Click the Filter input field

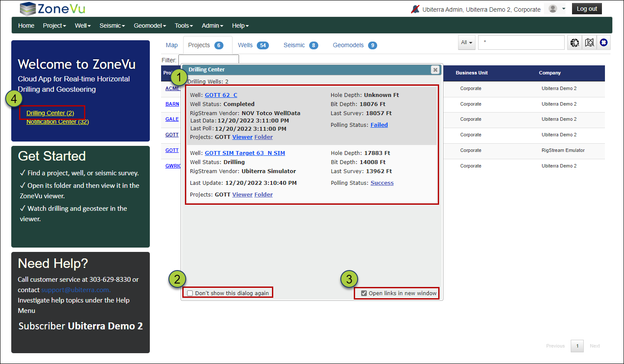(x=209, y=60)
